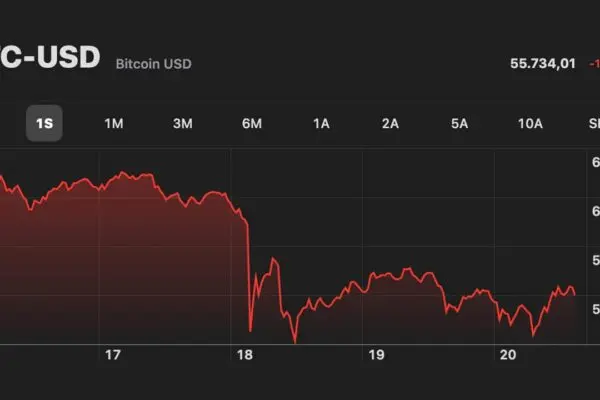Switch chart to 3M range
This screenshot has height=400, width=600.
pyautogui.click(x=182, y=124)
